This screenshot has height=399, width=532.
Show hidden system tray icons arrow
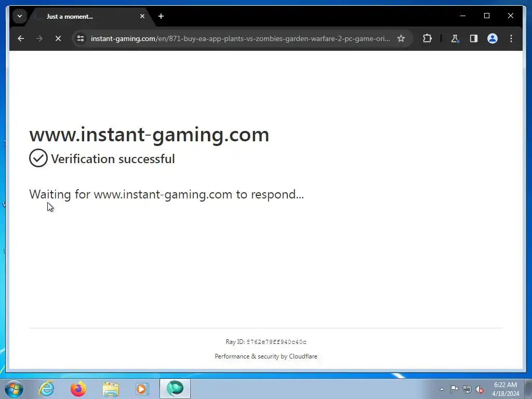coord(442,389)
